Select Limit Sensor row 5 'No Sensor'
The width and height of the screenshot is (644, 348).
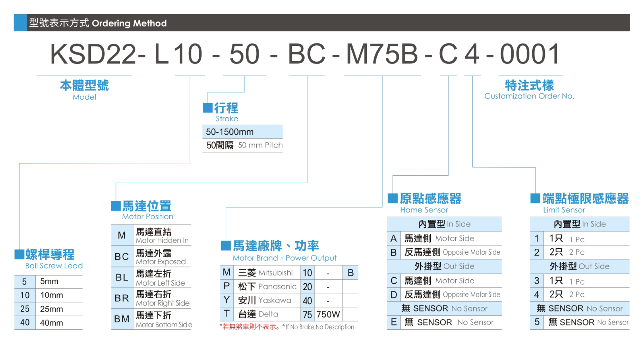580,322
